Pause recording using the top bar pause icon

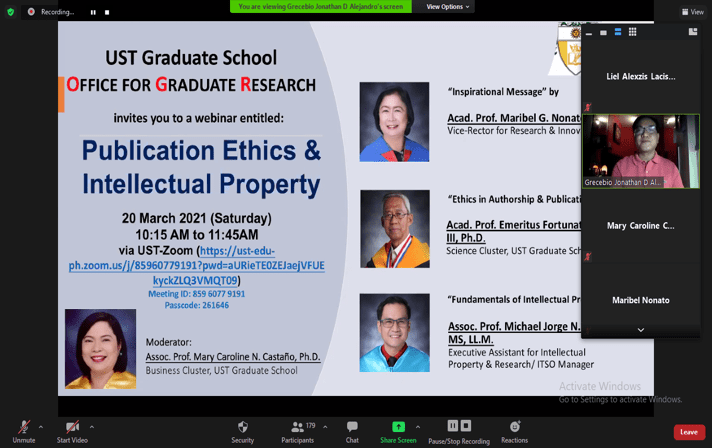tap(93, 12)
